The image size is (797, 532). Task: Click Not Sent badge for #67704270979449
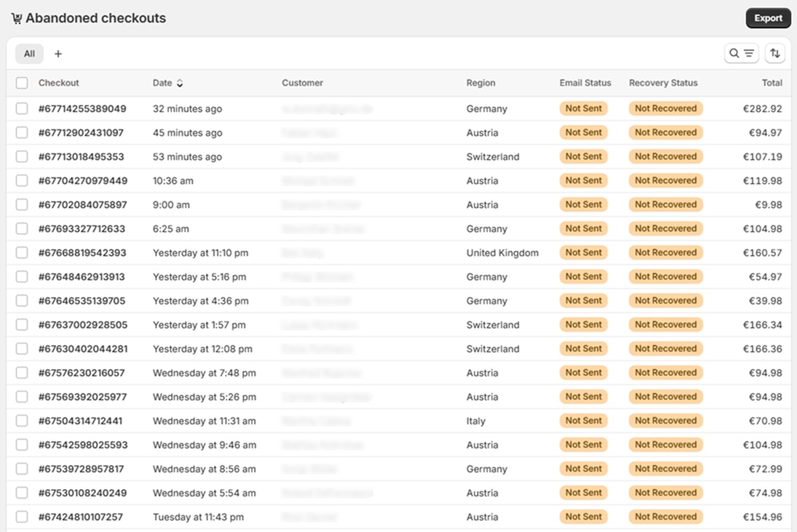(x=583, y=180)
